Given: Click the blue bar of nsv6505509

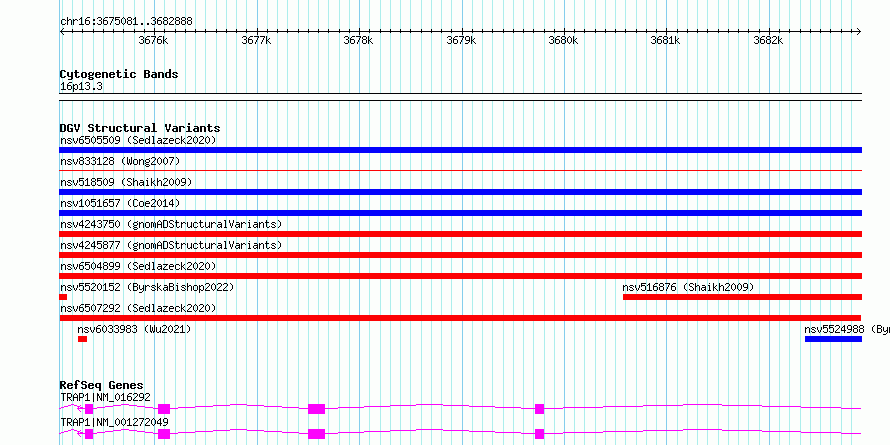Looking at the screenshot, I should [x=460, y=150].
